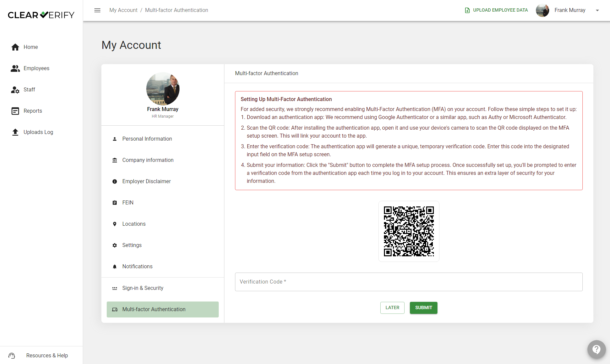Select FEIN section
The height and width of the screenshot is (364, 610).
coord(163,203)
